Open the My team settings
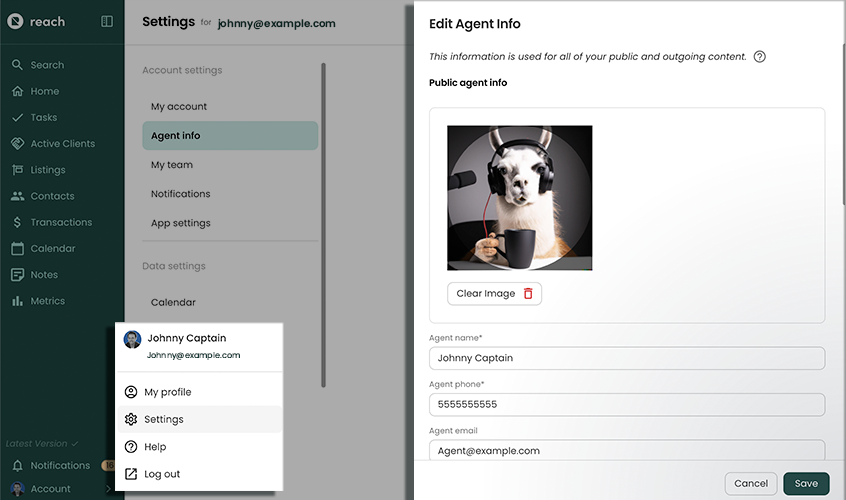Screen dimensions: 846x500 pos(172,165)
